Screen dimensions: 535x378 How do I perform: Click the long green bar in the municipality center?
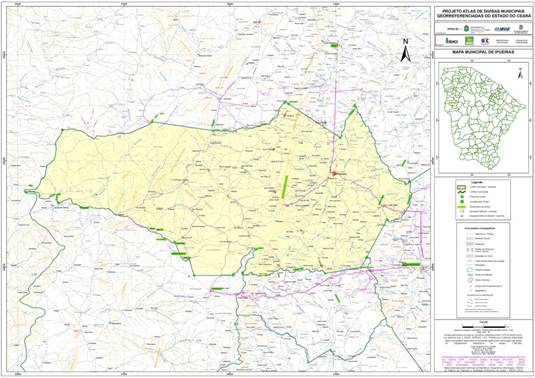click(285, 187)
